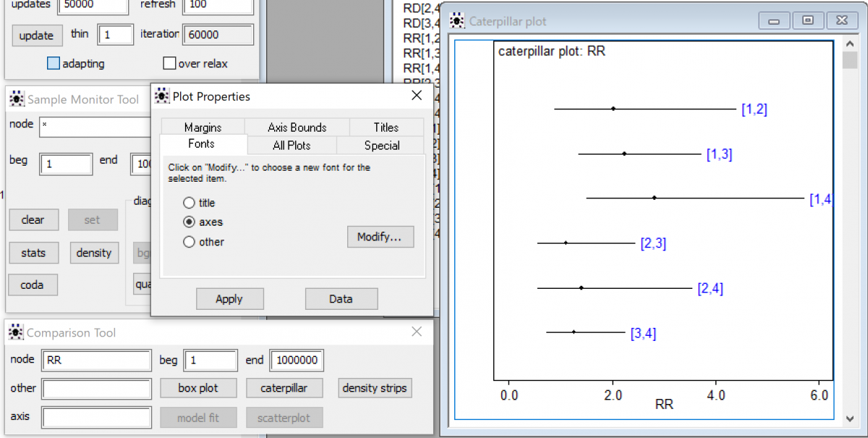Click the OpenBUGS icon on Sample Monitor Tool titlebar
The width and height of the screenshot is (868, 438).
click(16, 98)
